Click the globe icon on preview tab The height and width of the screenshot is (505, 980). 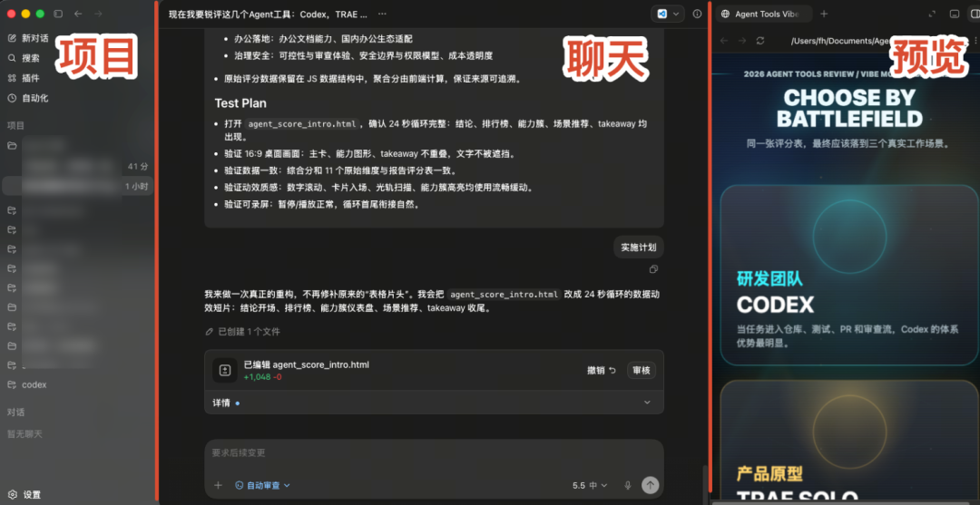[726, 14]
